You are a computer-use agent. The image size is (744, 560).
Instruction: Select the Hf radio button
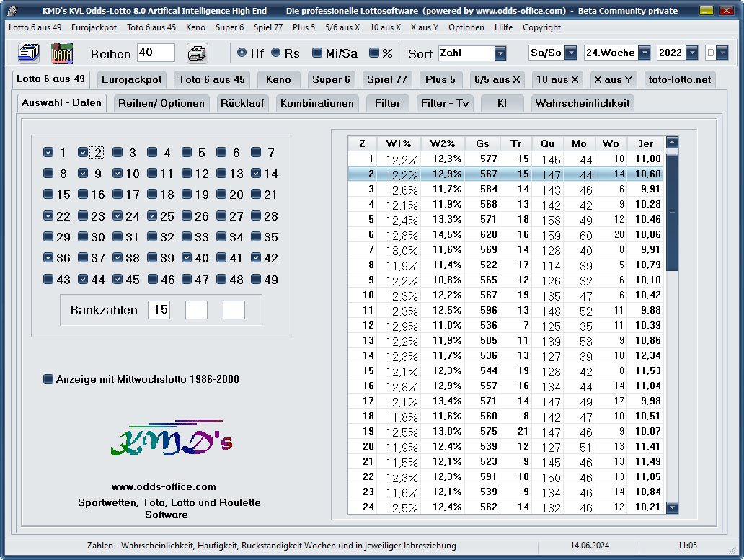click(242, 53)
